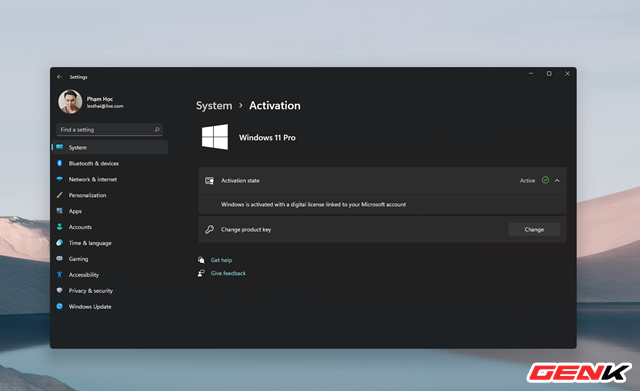Click the user profile avatar picture
The width and height of the screenshot is (640, 391).
click(70, 101)
